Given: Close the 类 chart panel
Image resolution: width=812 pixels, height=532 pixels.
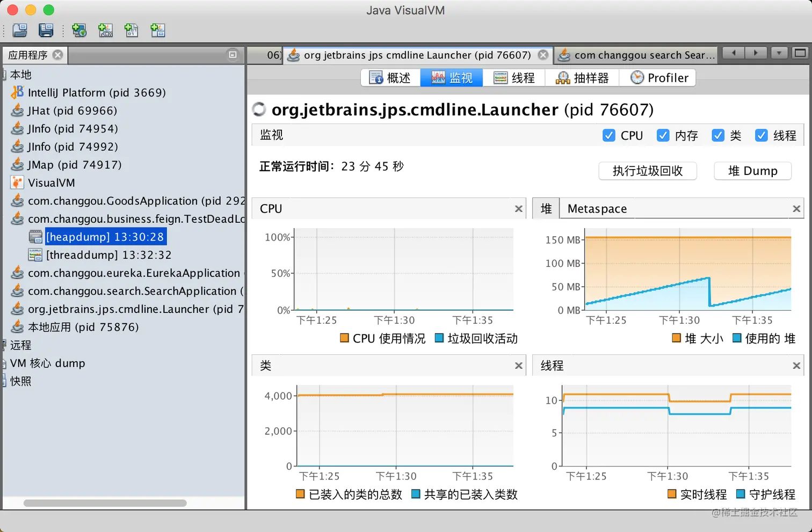Looking at the screenshot, I should [519, 366].
